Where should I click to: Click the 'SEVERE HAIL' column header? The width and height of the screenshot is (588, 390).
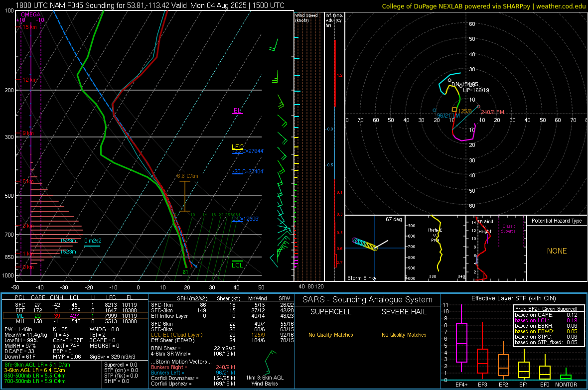pyautogui.click(x=404, y=312)
